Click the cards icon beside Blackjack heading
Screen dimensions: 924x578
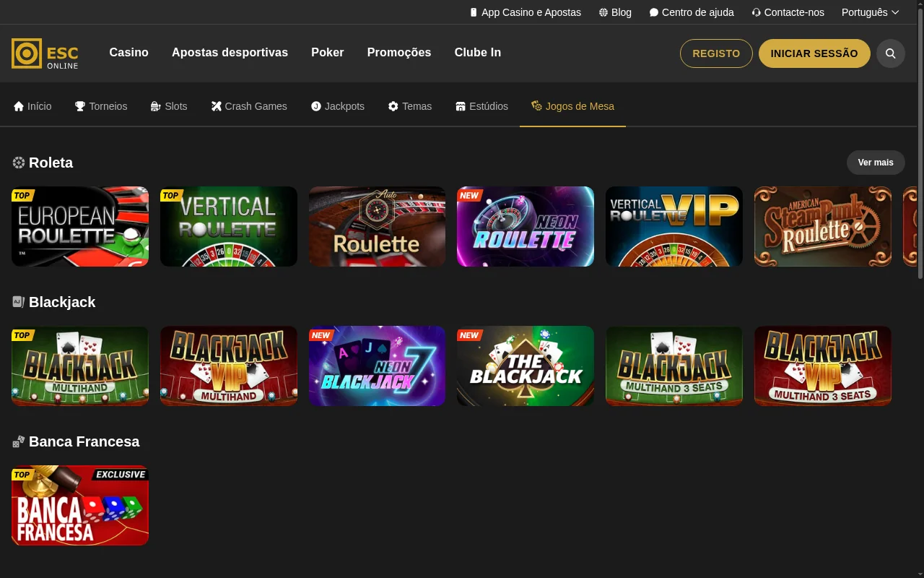point(19,302)
